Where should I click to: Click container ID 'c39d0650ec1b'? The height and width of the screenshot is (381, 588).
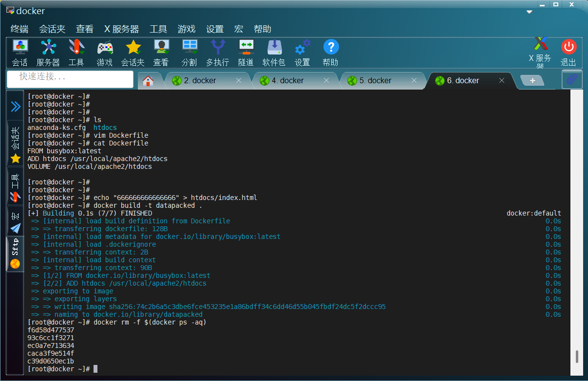(51, 361)
